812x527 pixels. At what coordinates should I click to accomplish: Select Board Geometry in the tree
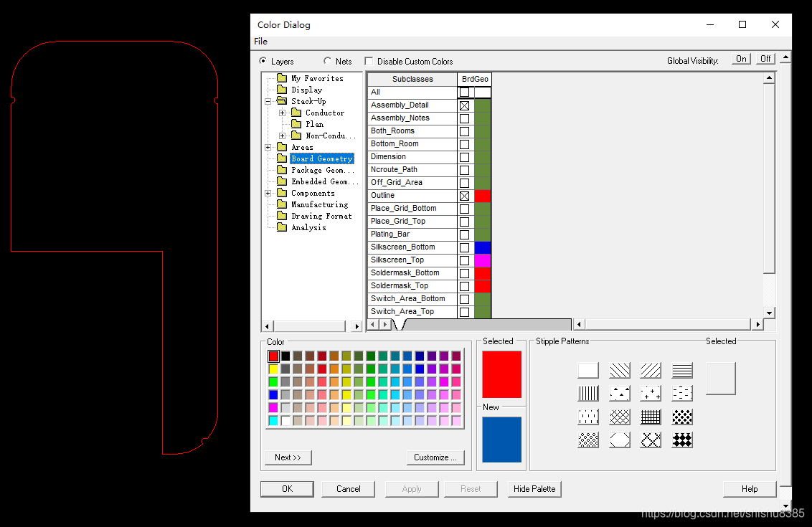pos(322,158)
